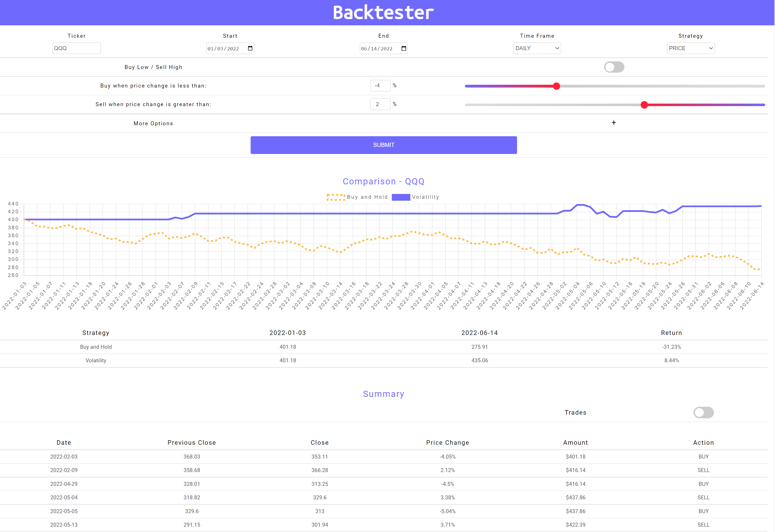This screenshot has width=775, height=532.
Task: Open the Strategy PRICE dropdown
Action: (691, 48)
